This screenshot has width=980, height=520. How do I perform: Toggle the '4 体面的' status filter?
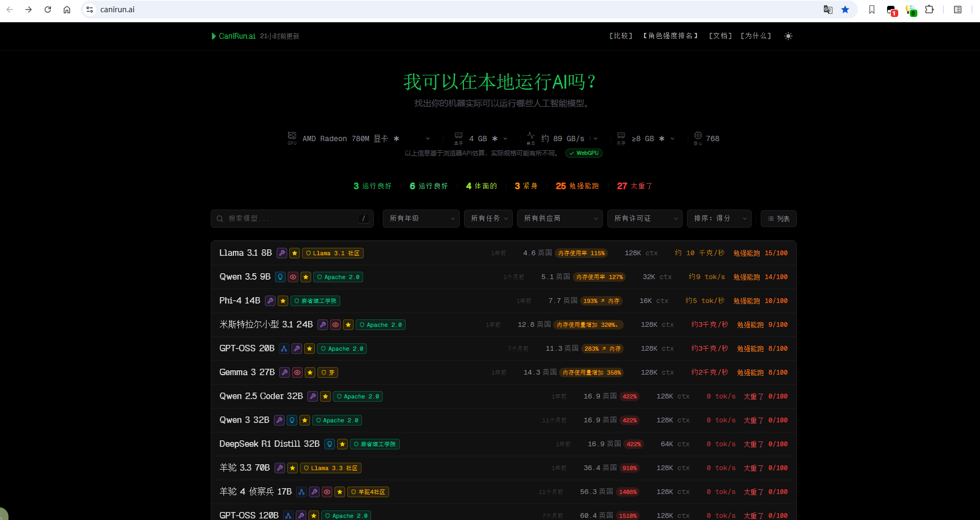[482, 186]
